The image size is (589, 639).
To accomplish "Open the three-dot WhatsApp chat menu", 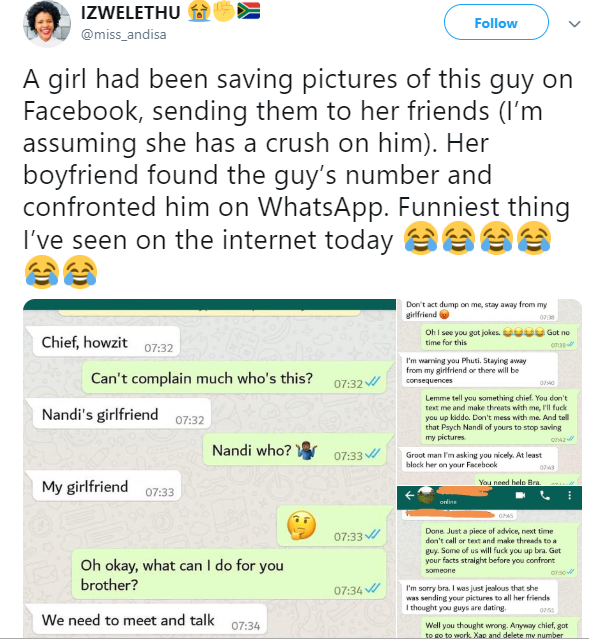I will click(x=569, y=495).
